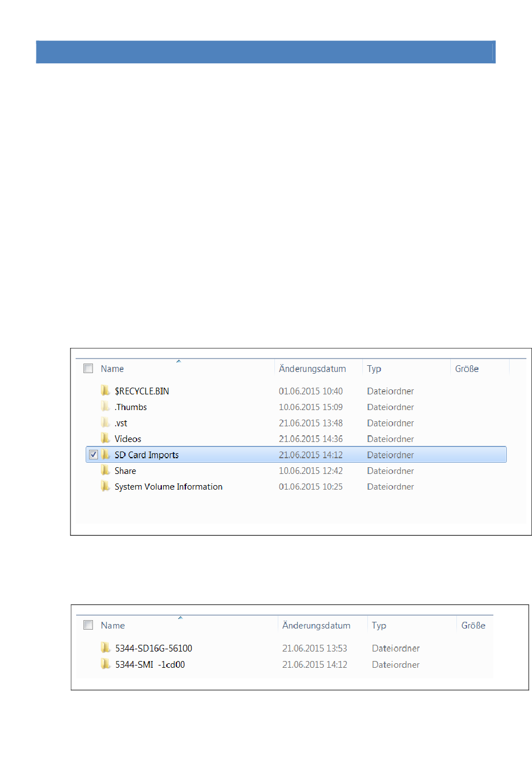Click the .vst folder icon
This screenshot has width=532, height=777.
(x=105, y=422)
